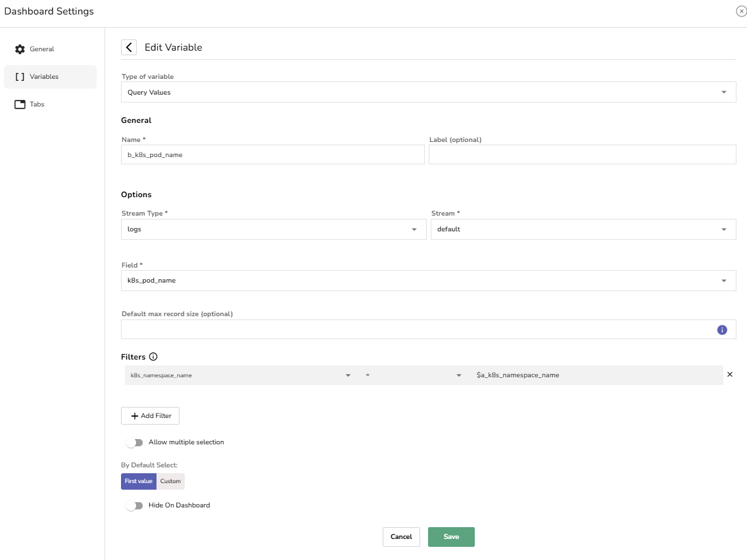Screen dimensions: 747x560
Task: Toggle Hide On Dashboard switch
Action: click(134, 505)
